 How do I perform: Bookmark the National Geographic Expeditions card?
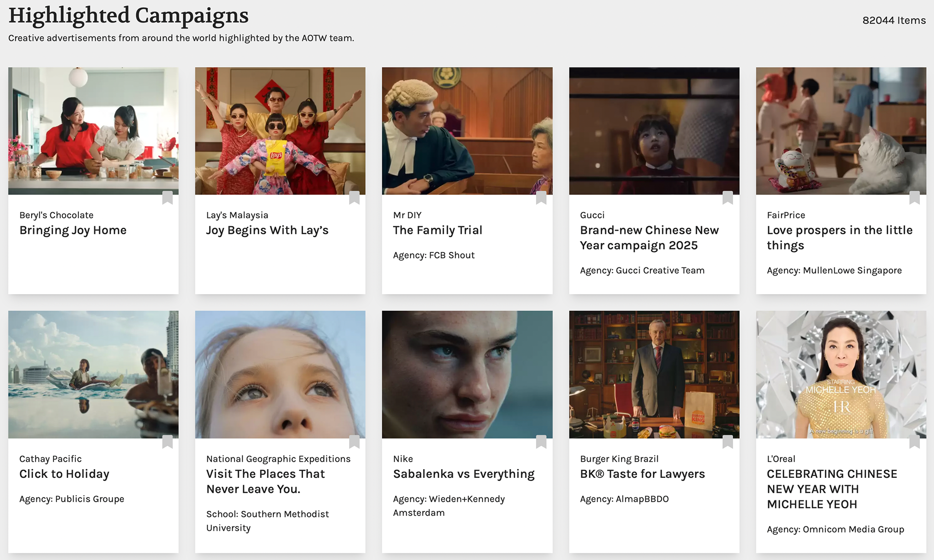(x=354, y=441)
